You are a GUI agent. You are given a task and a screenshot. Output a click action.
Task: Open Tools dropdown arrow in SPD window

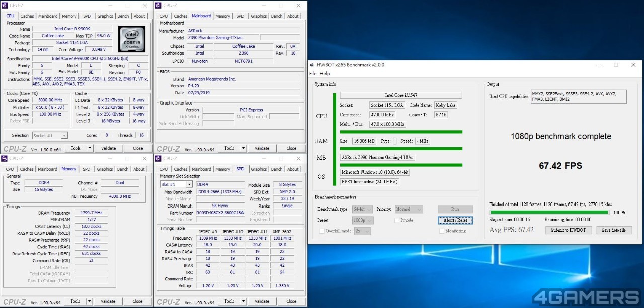pyautogui.click(x=244, y=301)
